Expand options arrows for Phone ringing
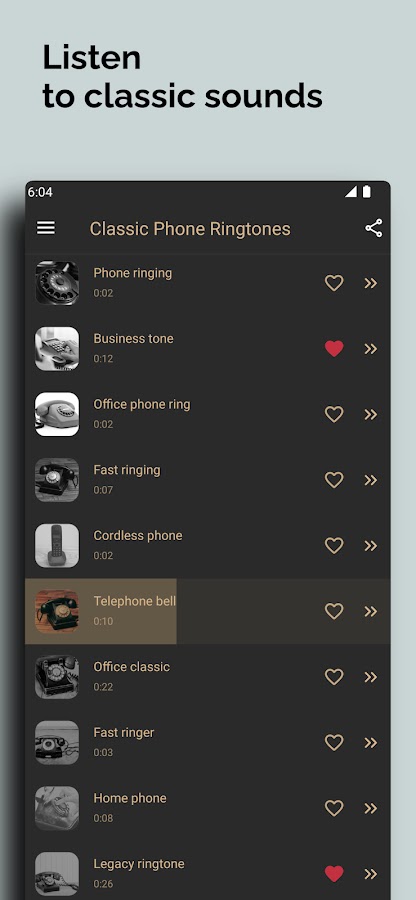416x900 pixels. [371, 283]
